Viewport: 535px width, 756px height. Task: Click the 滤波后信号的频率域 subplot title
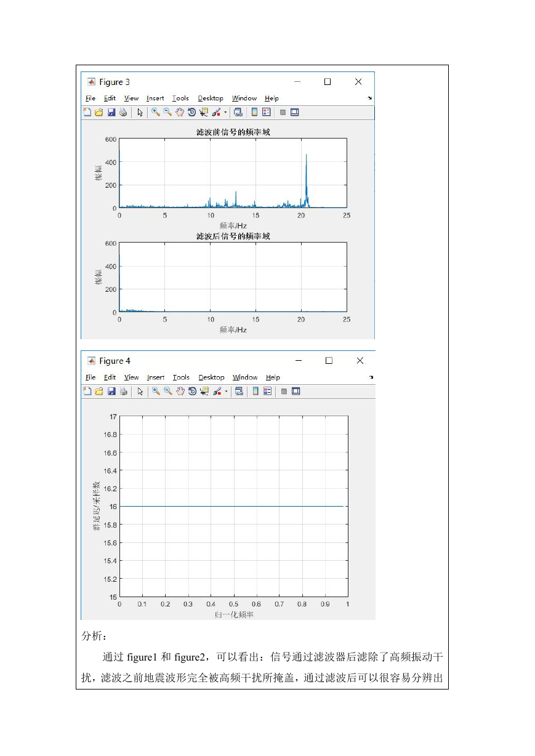pos(233,236)
